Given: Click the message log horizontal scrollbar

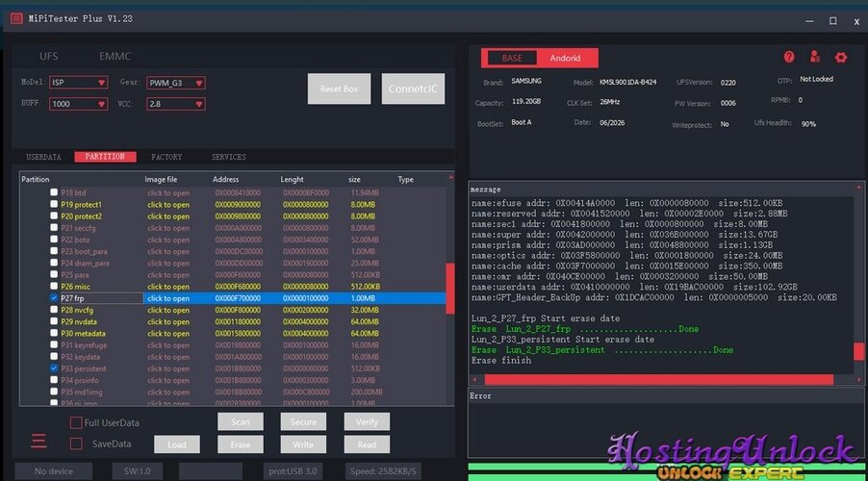Looking at the screenshot, I should (x=659, y=380).
